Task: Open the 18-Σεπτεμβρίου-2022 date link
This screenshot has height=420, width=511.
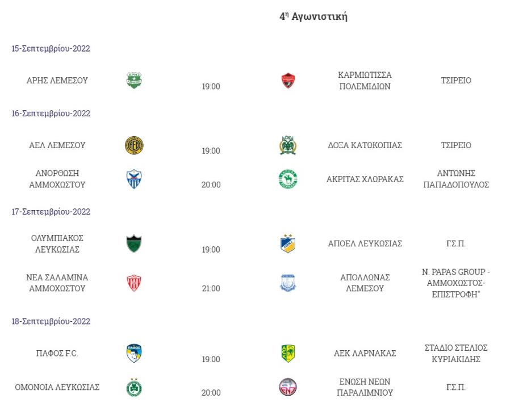Action: 51,321
